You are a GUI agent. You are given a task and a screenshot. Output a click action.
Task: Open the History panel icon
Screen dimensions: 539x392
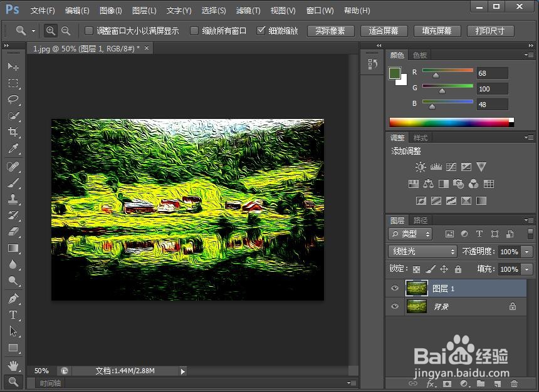point(373,64)
